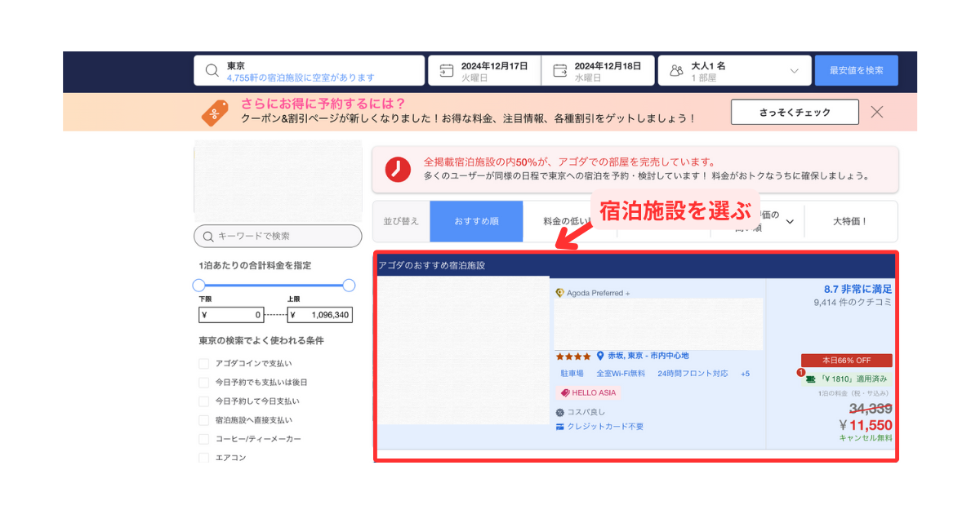
Task: Tick the アゴダコインで支払い checkbox
Action: pyautogui.click(x=204, y=364)
